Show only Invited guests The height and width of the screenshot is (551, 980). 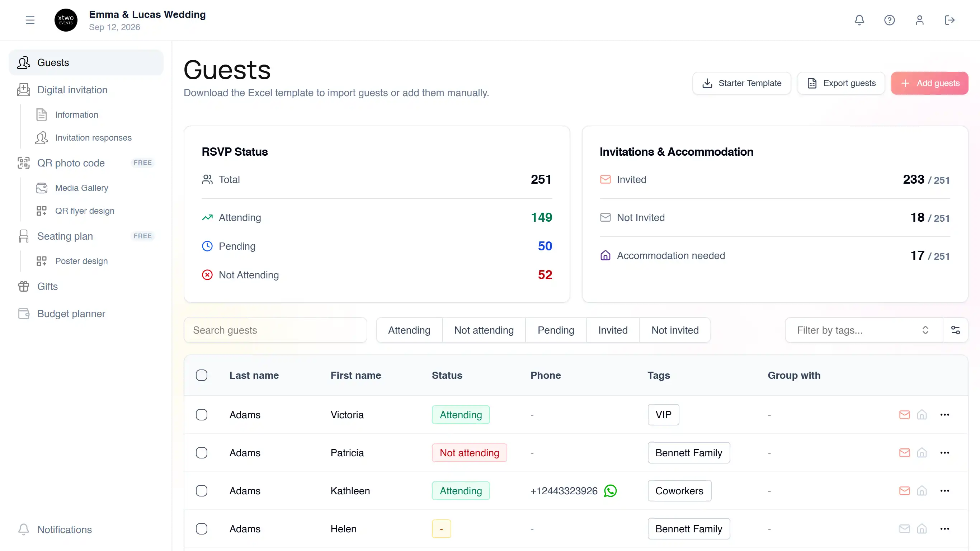pyautogui.click(x=613, y=330)
